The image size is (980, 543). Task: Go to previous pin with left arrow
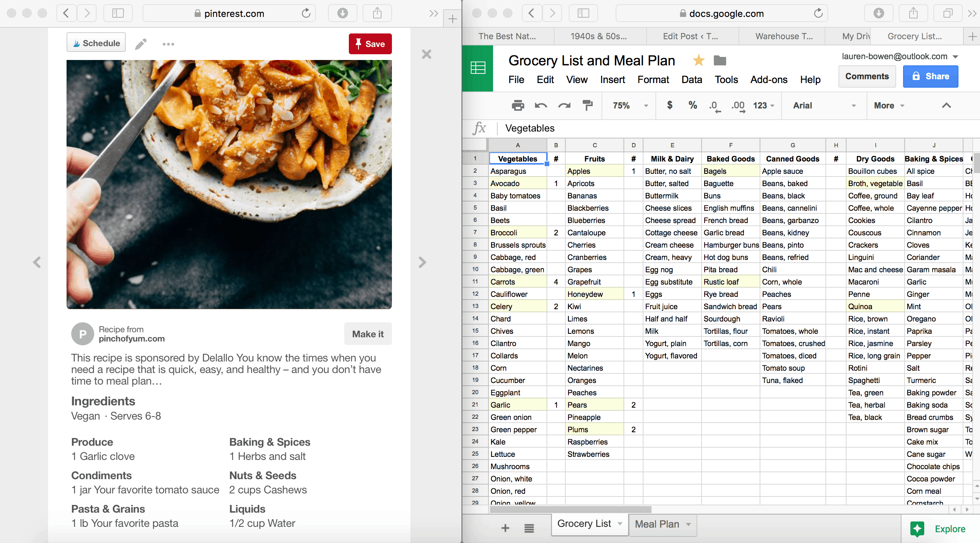(37, 262)
